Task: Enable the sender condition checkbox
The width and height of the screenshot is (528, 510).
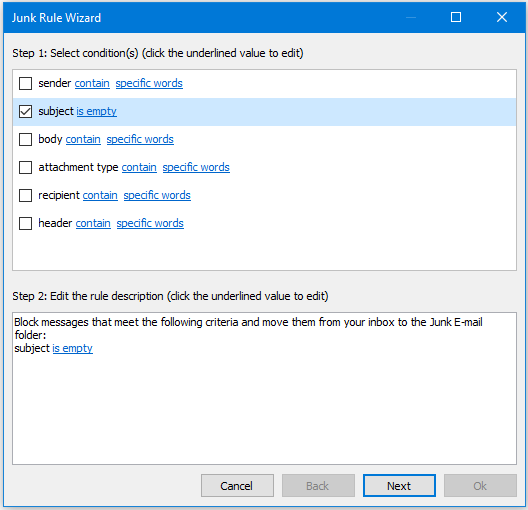Action: [x=25, y=83]
